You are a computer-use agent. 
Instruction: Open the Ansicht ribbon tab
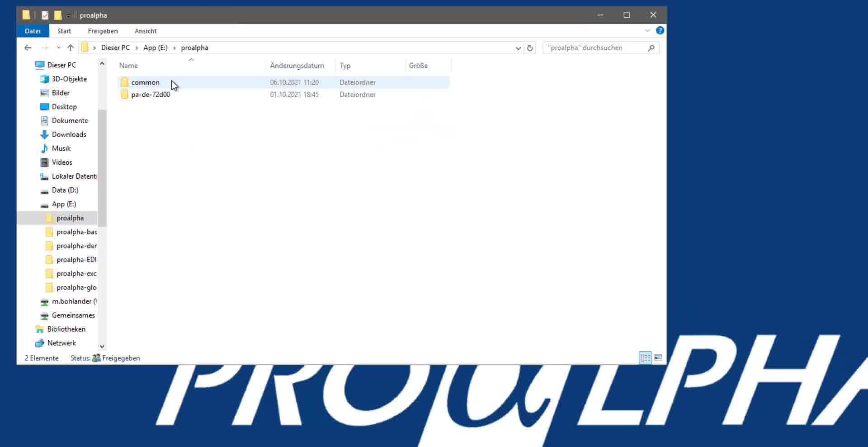click(x=146, y=31)
